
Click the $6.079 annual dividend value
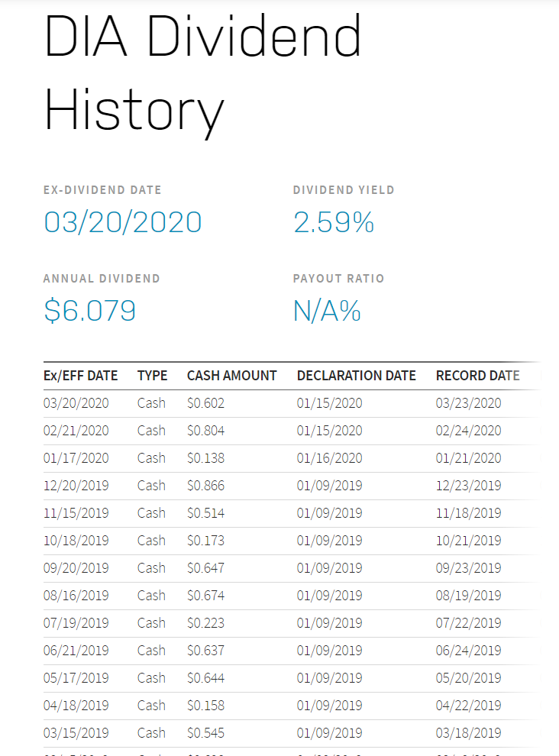pyautogui.click(x=89, y=311)
